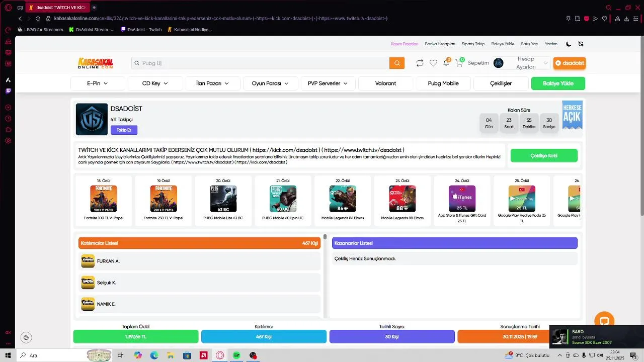Screen dimensions: 644x362
Task: Click the Yardım top link
Action: point(551,44)
